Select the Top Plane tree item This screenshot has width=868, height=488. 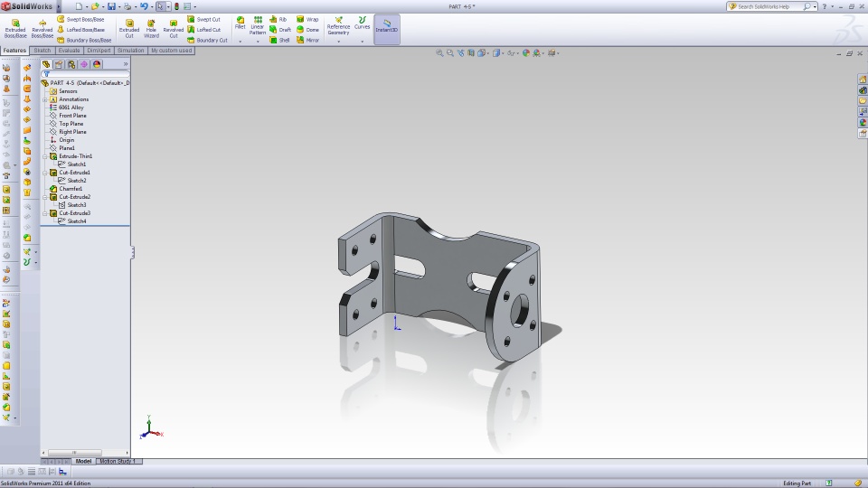pyautogui.click(x=66, y=124)
